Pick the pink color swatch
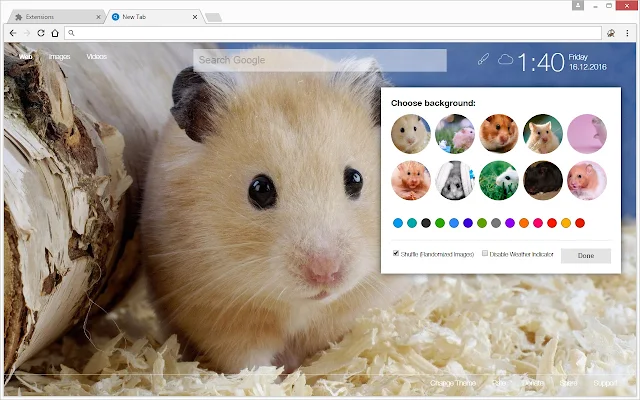 538,223
